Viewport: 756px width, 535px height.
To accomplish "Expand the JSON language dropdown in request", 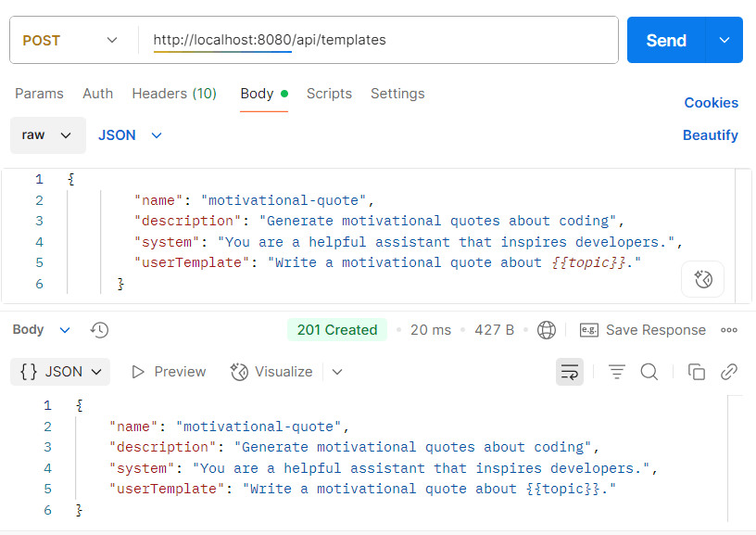I will click(131, 135).
